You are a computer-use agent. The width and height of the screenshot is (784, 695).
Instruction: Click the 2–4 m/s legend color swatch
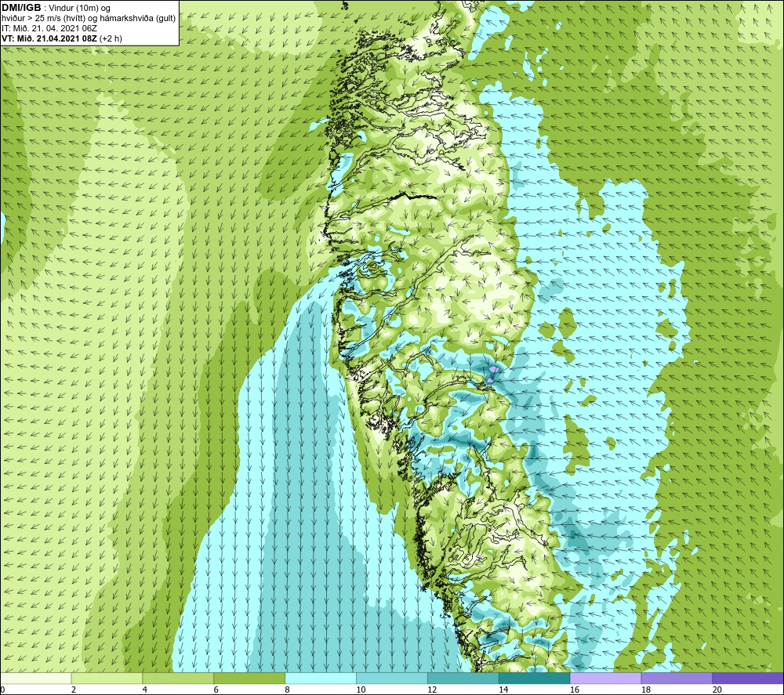(107, 679)
